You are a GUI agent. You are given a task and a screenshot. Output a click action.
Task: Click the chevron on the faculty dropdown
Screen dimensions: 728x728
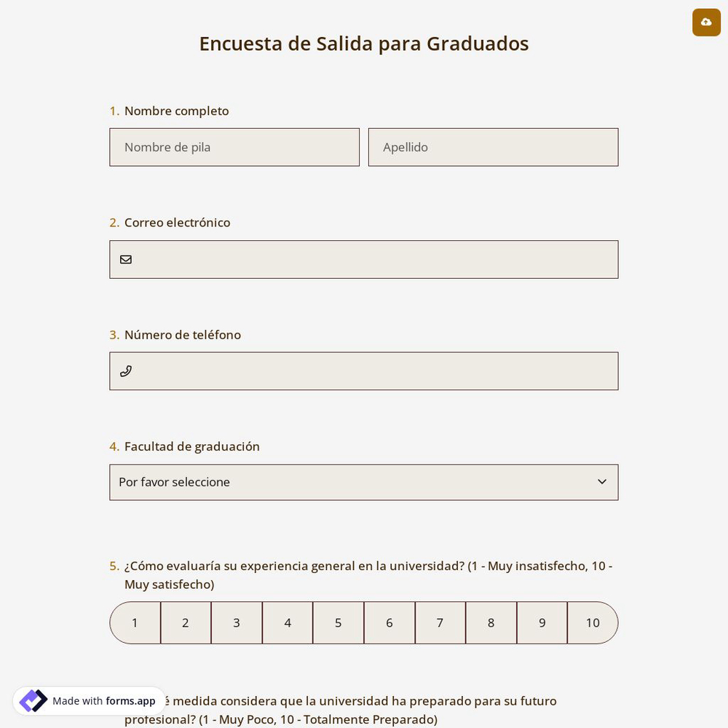click(602, 481)
